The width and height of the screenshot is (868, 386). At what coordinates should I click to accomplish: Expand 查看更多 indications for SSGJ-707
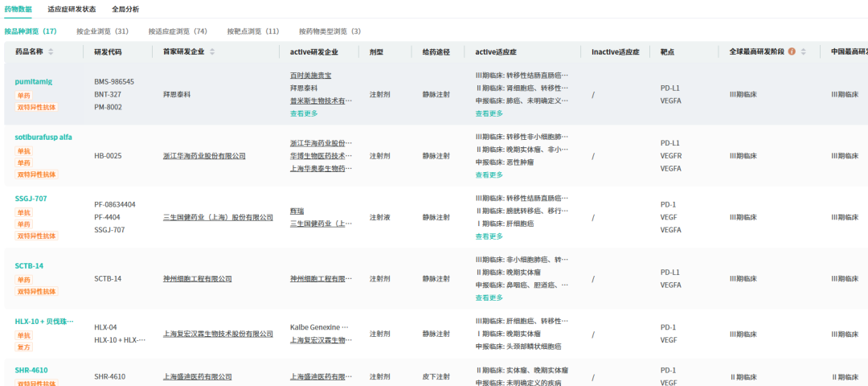click(489, 236)
